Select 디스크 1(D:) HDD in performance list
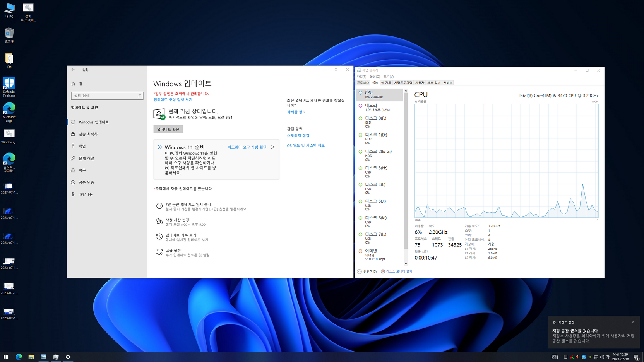This screenshot has width=644, height=362. (x=379, y=139)
